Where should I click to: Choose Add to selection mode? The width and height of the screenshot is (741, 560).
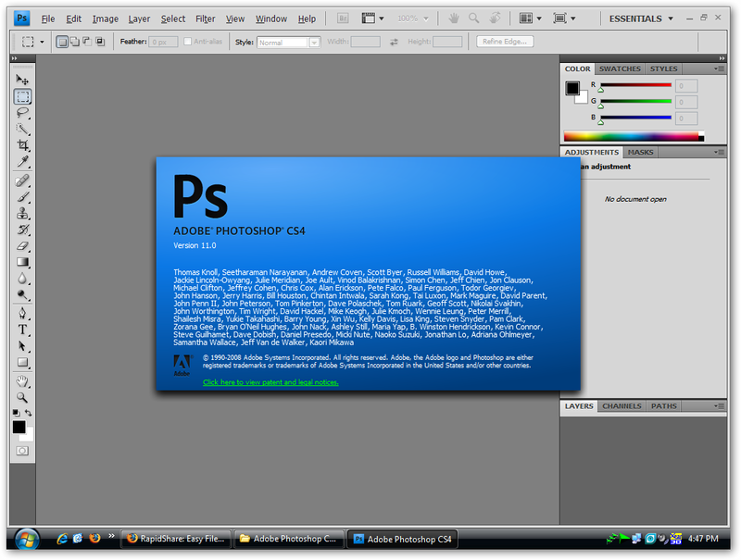75,42
